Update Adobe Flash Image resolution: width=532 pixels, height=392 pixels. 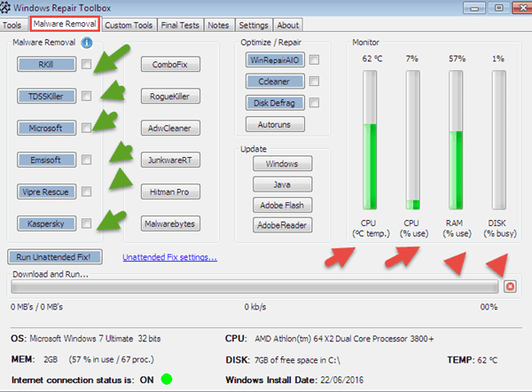(282, 205)
